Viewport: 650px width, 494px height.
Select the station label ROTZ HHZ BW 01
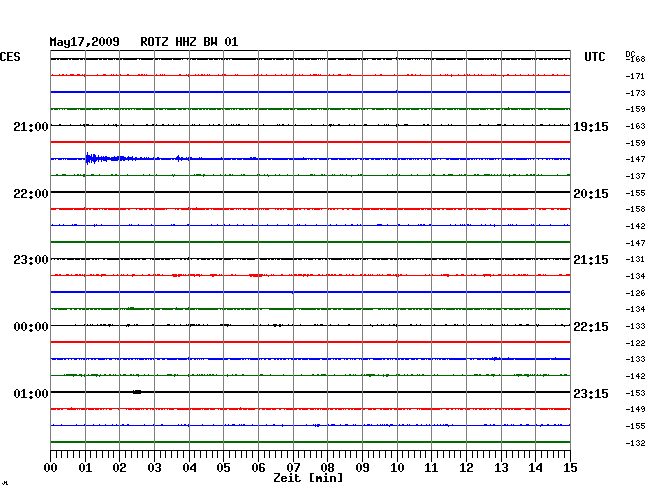[x=189, y=42]
